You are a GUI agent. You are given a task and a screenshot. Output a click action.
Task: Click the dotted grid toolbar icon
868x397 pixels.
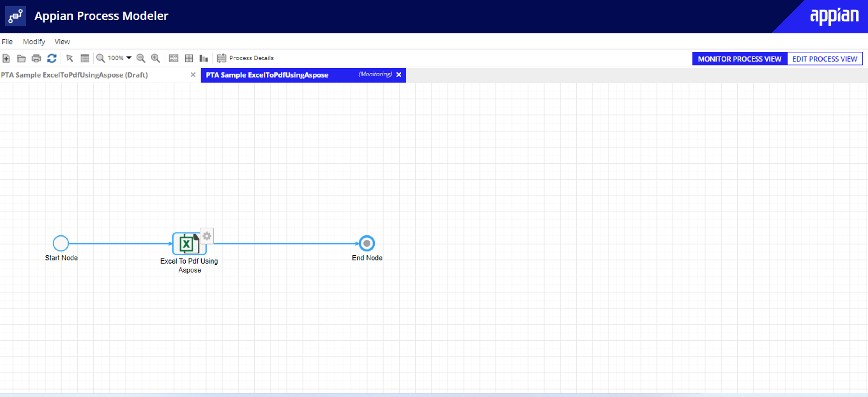click(x=174, y=58)
